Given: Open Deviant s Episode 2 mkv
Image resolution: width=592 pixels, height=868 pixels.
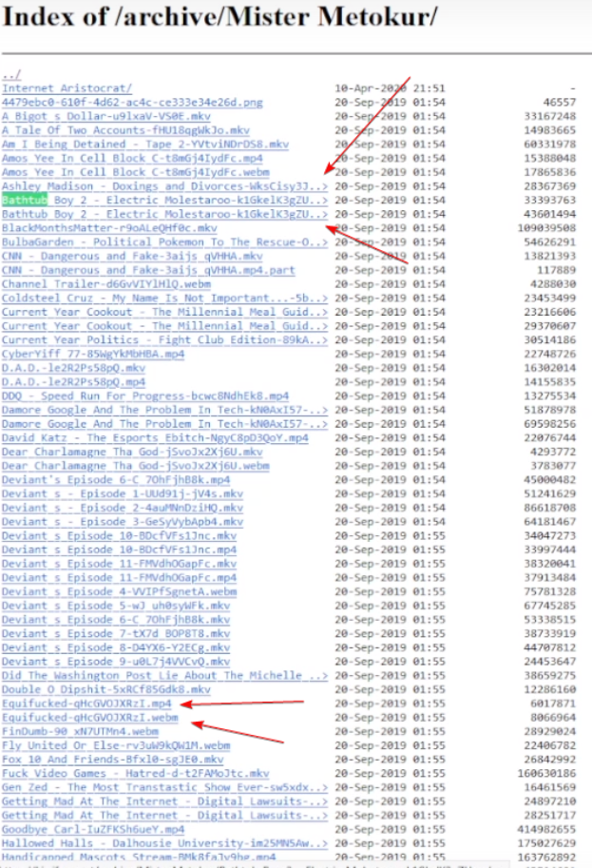Looking at the screenshot, I should (123, 508).
